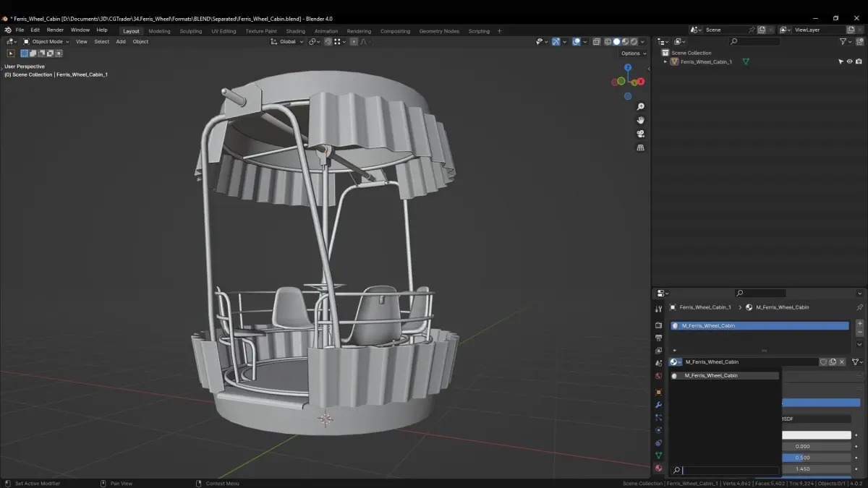Toggle render camera icon for Ferris_Wheel_Cabin_1

pyautogui.click(x=859, y=62)
